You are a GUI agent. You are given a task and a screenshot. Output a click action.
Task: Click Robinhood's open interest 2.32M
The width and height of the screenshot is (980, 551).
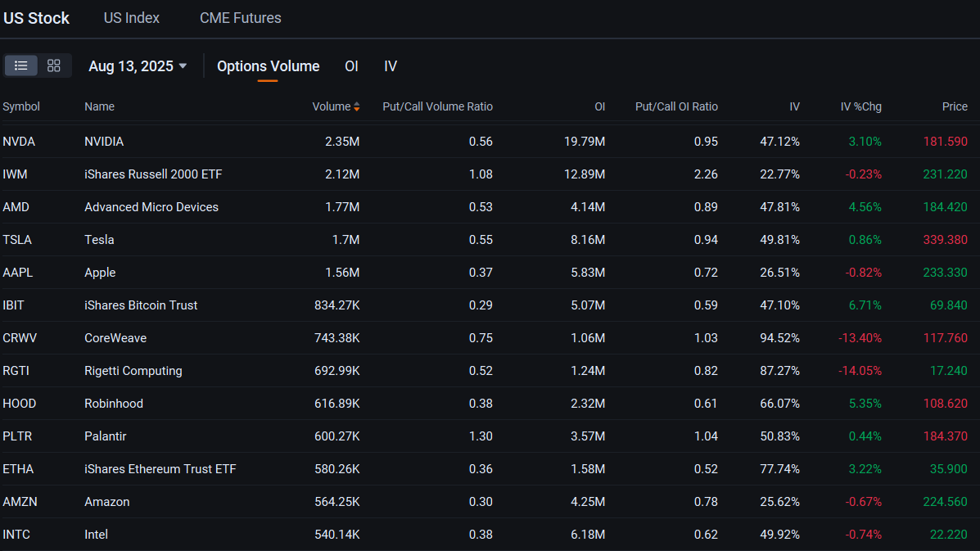point(588,404)
